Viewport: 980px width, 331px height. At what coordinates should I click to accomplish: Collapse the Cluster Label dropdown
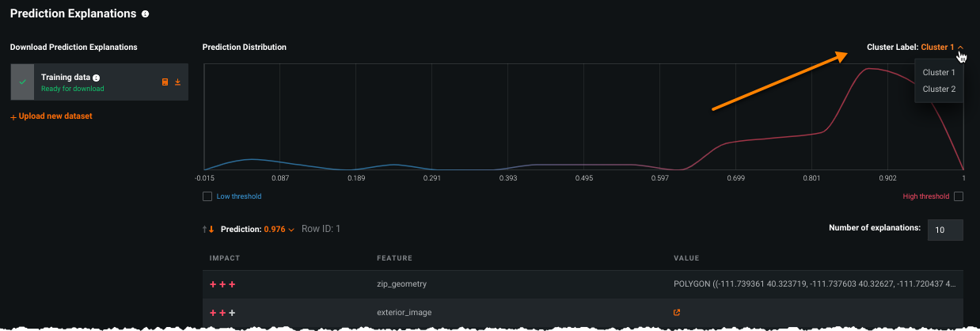(x=960, y=48)
